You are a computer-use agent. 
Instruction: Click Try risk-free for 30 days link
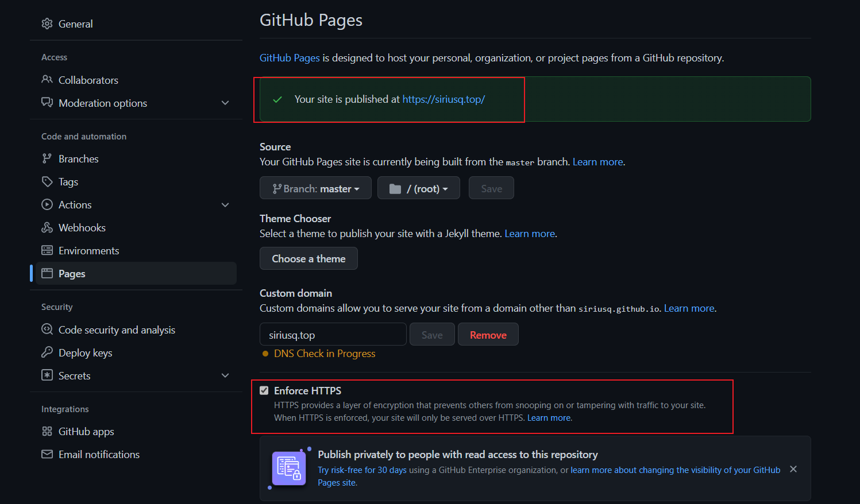(362, 470)
